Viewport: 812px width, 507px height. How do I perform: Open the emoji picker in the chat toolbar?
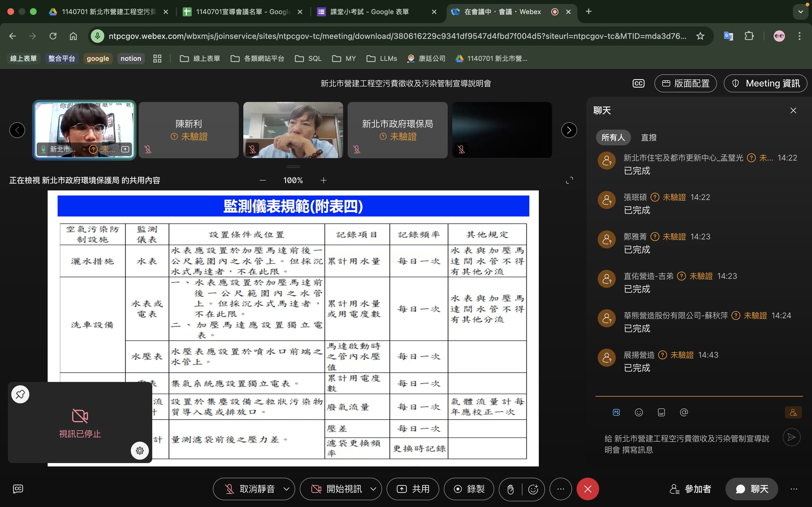pos(639,412)
